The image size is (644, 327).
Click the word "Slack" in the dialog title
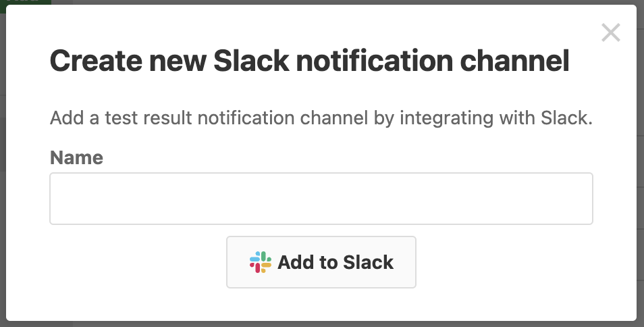click(251, 61)
